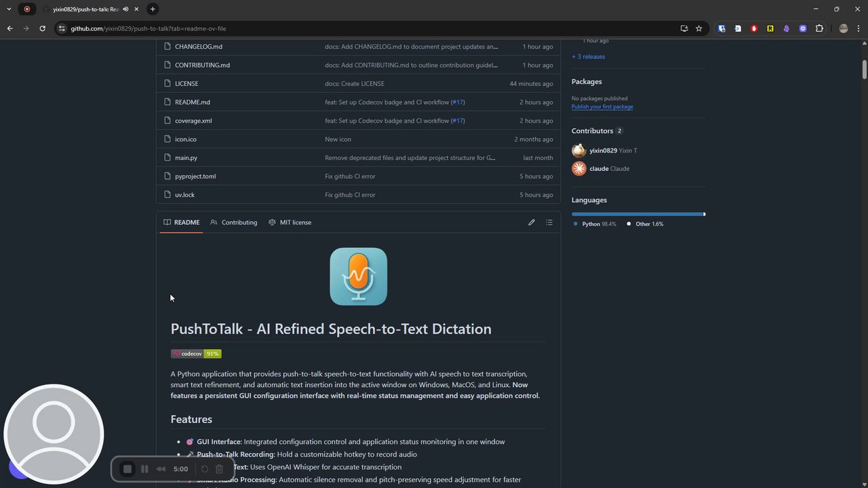This screenshot has width=868, height=488.
Task: Click the Python 98.4% language link
Action: 595,224
